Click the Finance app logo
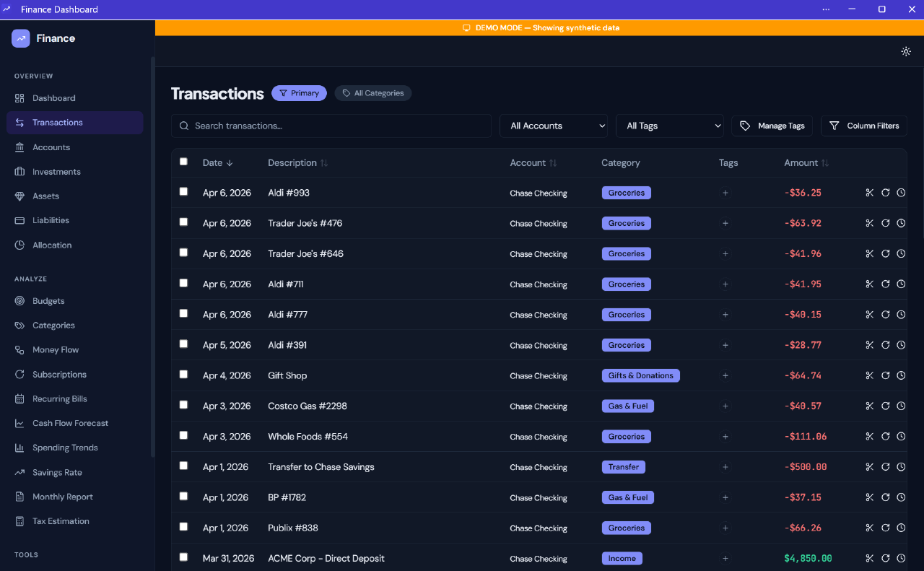This screenshot has height=571, width=924. (x=20, y=38)
